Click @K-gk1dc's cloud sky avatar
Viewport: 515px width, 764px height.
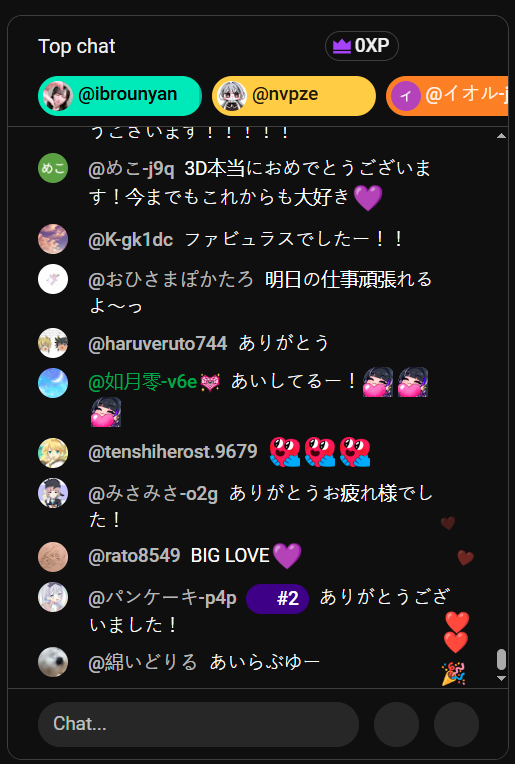[53, 239]
